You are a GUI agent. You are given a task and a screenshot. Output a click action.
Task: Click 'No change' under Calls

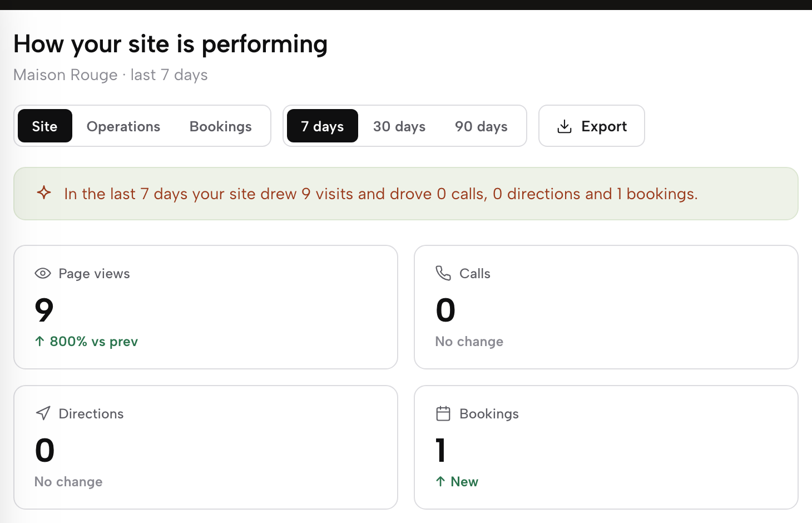coord(469,341)
